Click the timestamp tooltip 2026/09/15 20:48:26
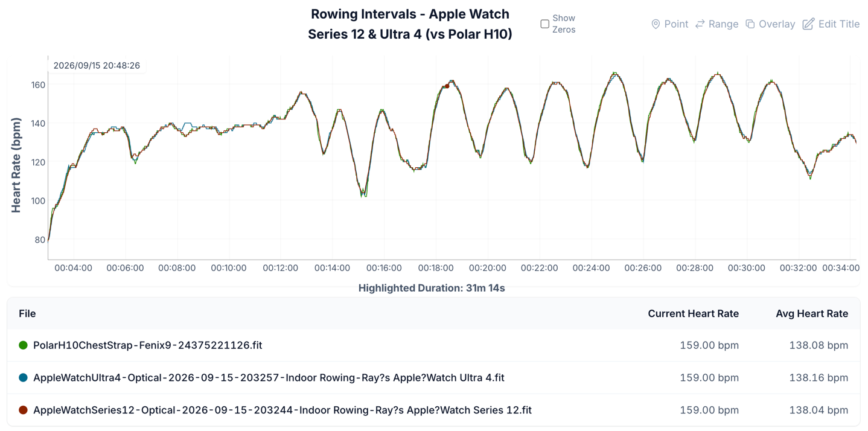This screenshot has height=431, width=868. pos(97,65)
